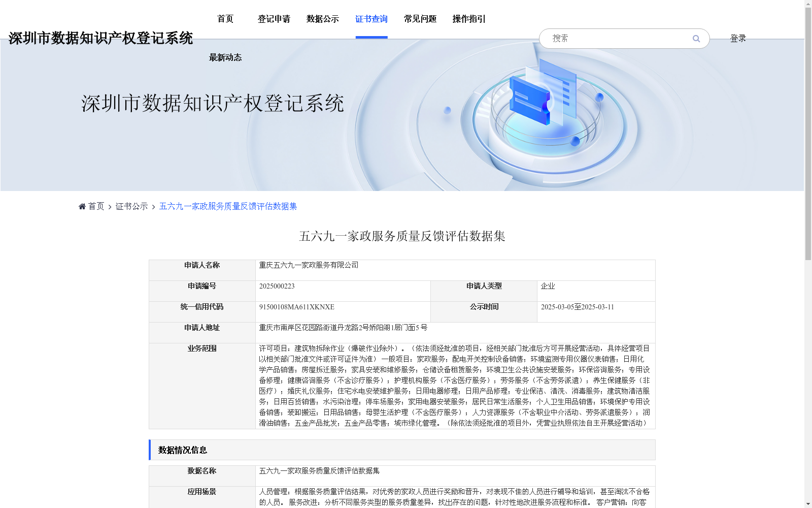Image resolution: width=812 pixels, height=508 pixels.
Task: Click the 数据名称 label cell
Action: pyautogui.click(x=202, y=476)
